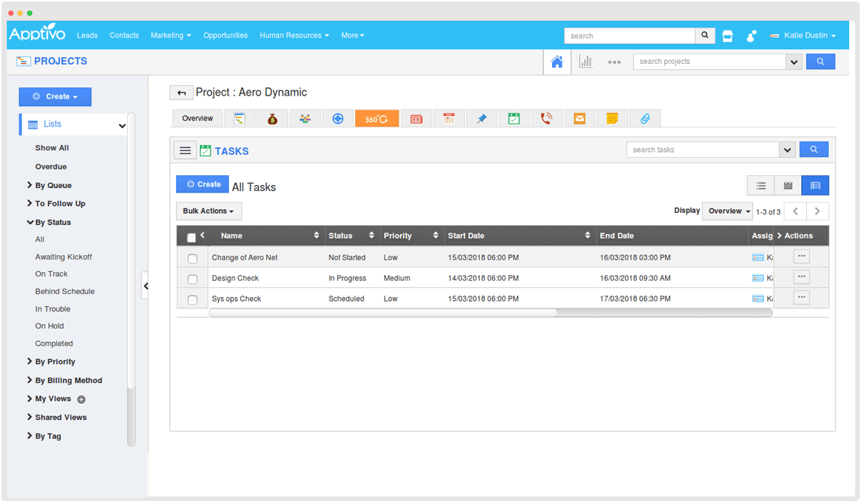This screenshot has width=865, height=504.
Task: Check the Change of Aero Net checkbox
Action: pos(193,258)
